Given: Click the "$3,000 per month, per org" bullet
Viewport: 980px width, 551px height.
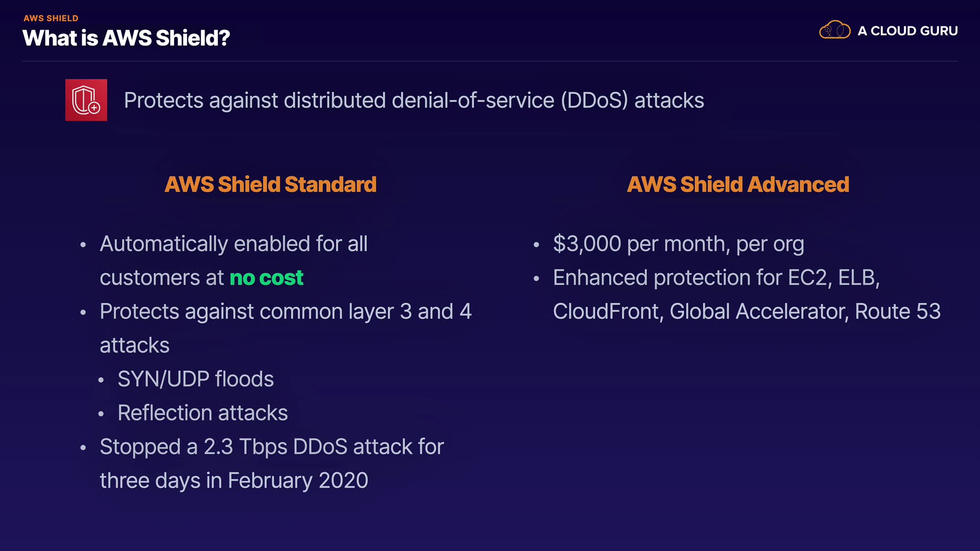Looking at the screenshot, I should pyautogui.click(x=678, y=244).
